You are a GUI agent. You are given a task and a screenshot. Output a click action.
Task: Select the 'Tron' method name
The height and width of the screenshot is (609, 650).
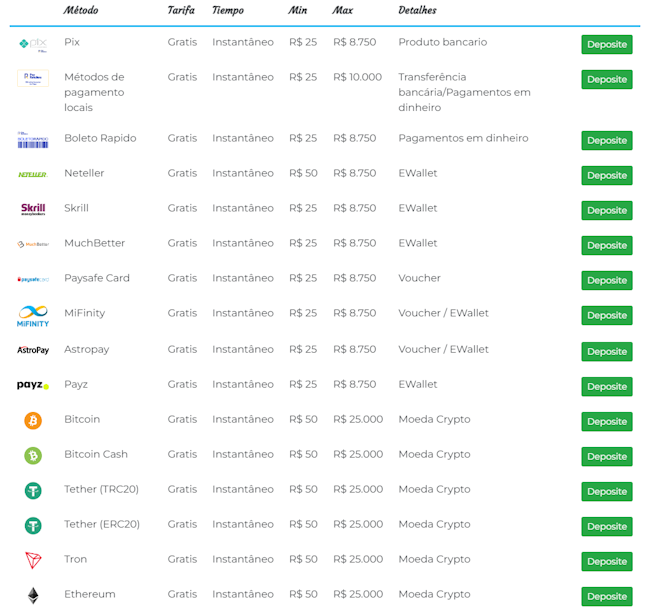point(75,559)
